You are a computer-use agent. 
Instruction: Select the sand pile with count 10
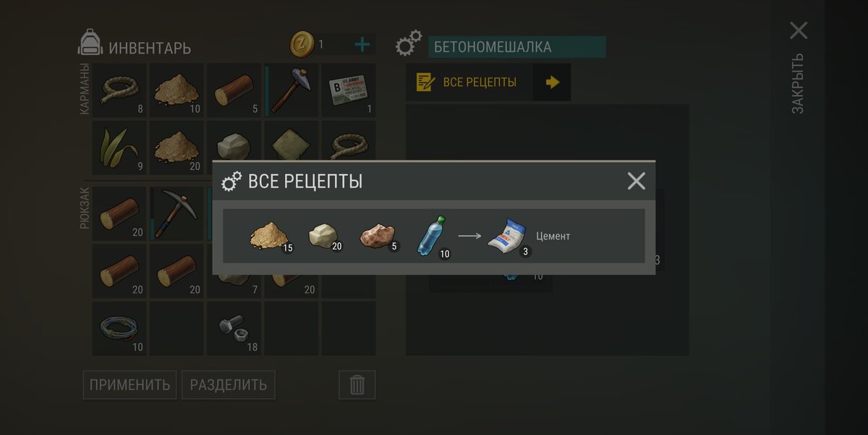[x=176, y=90]
